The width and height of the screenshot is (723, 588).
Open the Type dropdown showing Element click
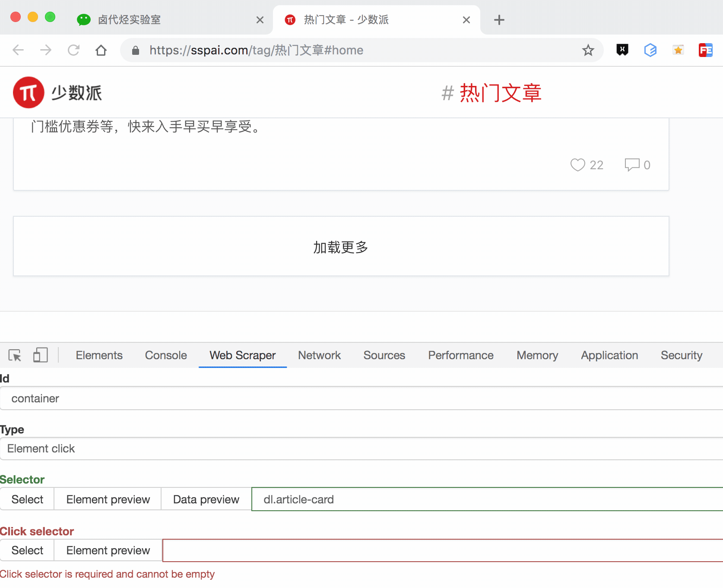pyautogui.click(x=361, y=449)
